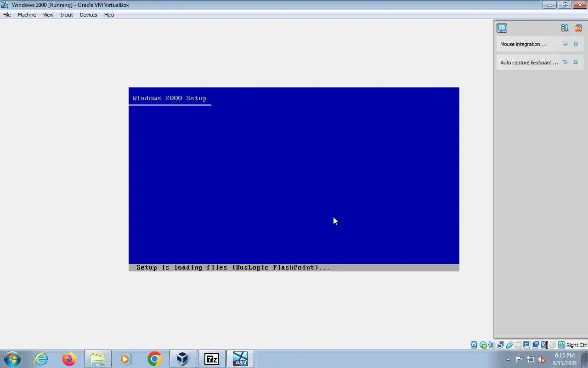
Task: Launch Internet Explorer from the taskbar
Action: coord(41,359)
